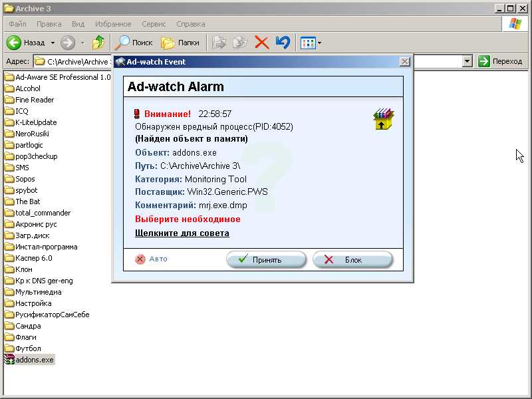Click the Move To folder icon

(x=219, y=43)
